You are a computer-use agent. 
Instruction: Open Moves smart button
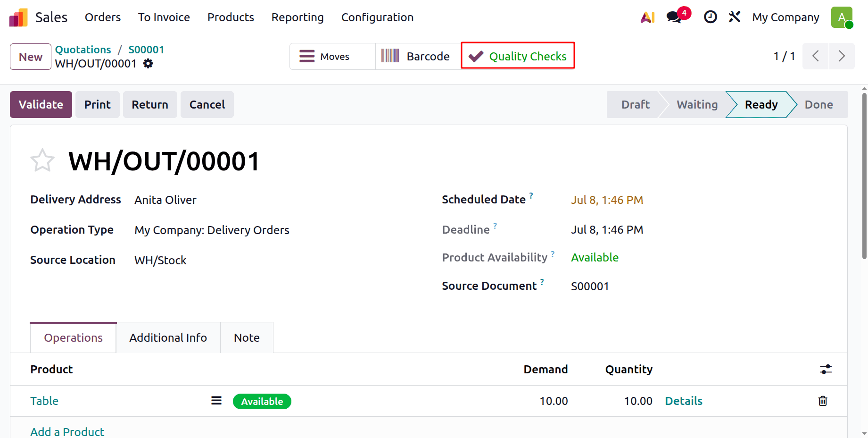pos(332,56)
